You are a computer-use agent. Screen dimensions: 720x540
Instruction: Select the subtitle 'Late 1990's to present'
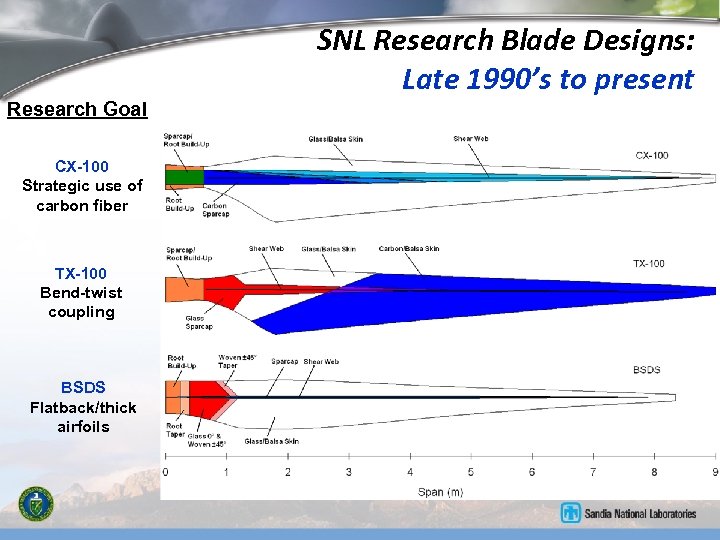point(548,79)
